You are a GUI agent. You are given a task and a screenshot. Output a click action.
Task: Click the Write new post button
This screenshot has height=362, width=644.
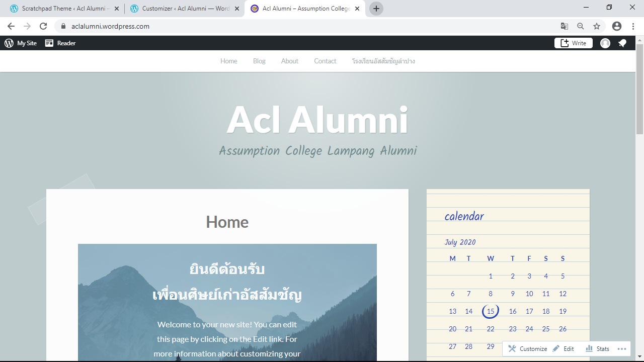(x=574, y=43)
